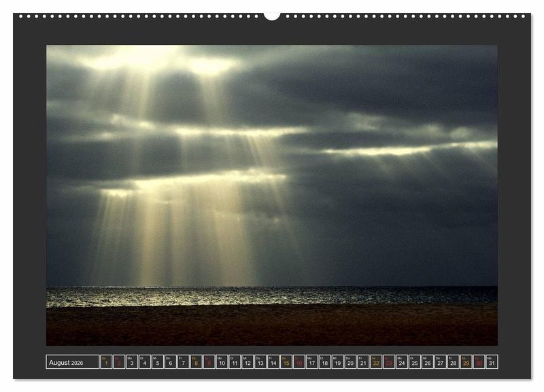Select day 17 cell in calendar strip
Image resolution: width=544 pixels, height=392 pixels.
[311, 361]
